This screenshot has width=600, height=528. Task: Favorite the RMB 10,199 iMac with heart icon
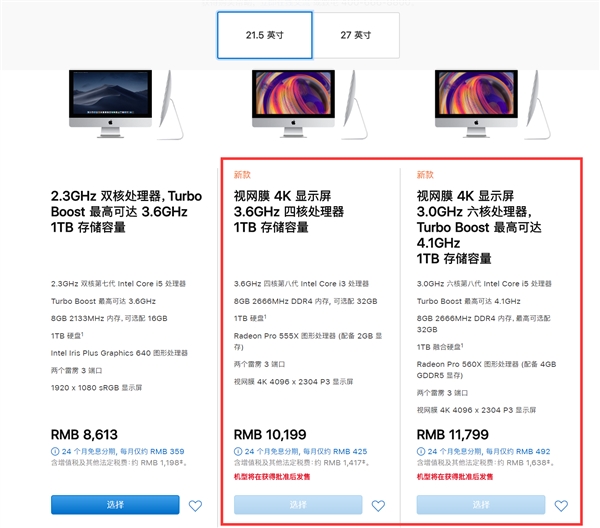[378, 505]
